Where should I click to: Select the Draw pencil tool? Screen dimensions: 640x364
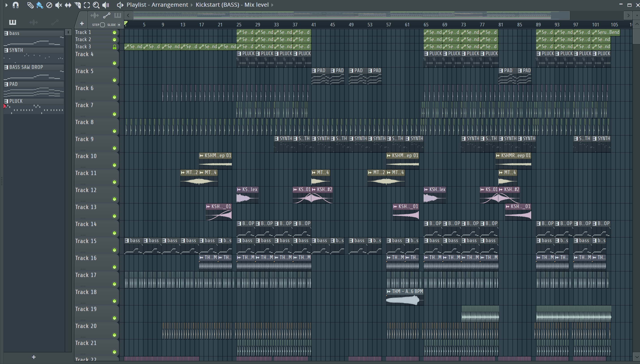click(x=30, y=5)
